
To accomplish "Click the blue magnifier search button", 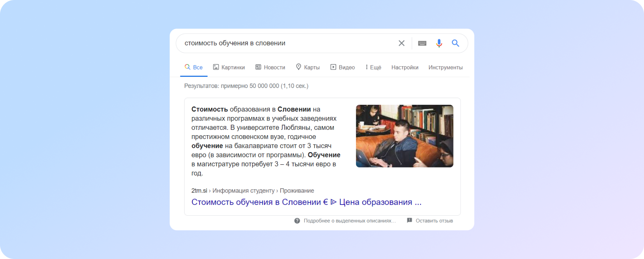I will [455, 43].
